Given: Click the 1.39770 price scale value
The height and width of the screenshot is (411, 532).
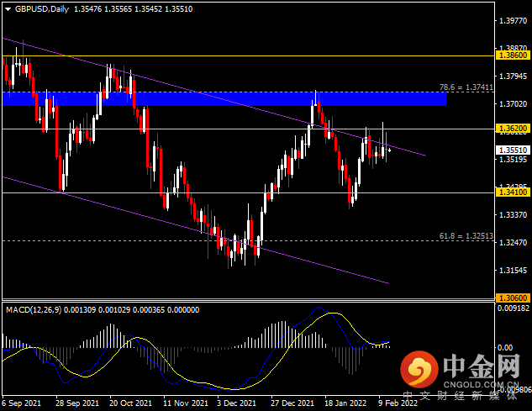Looking at the screenshot, I should [x=513, y=21].
